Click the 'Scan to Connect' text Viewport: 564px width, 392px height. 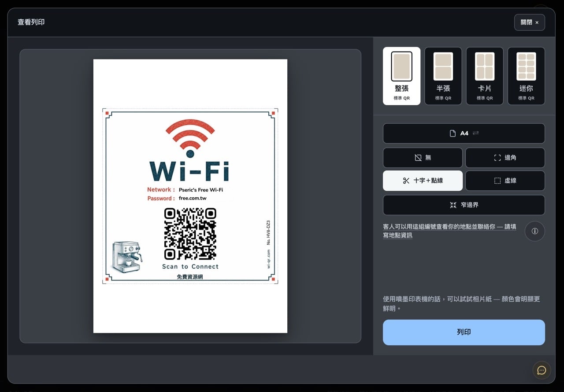190,266
